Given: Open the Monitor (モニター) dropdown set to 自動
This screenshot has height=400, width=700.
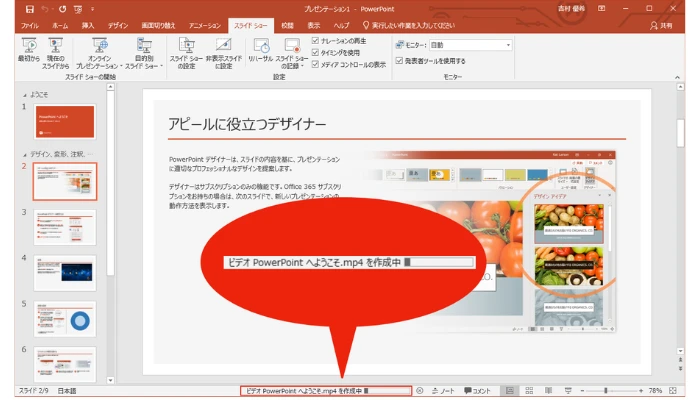Looking at the screenshot, I should point(471,45).
